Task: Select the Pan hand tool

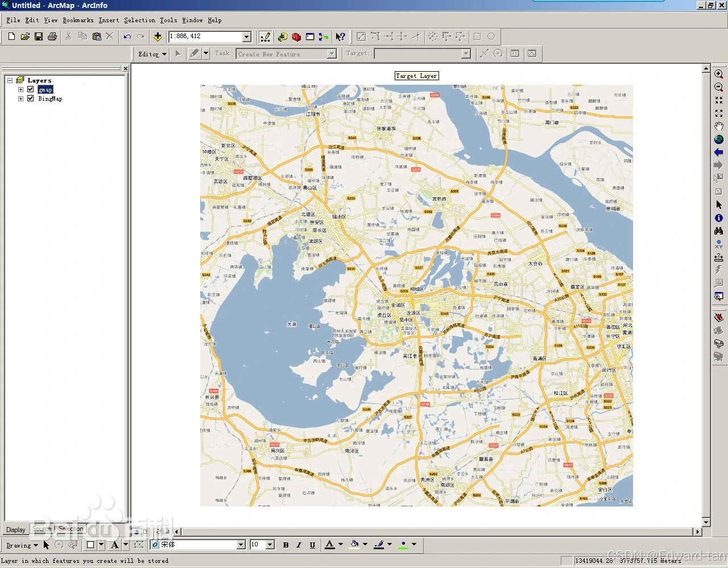Action: coord(719,126)
